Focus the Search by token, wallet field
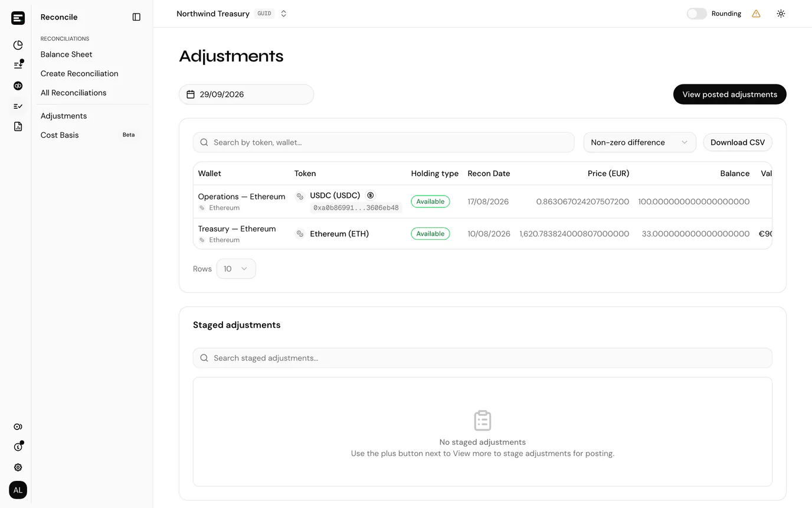 click(x=384, y=142)
